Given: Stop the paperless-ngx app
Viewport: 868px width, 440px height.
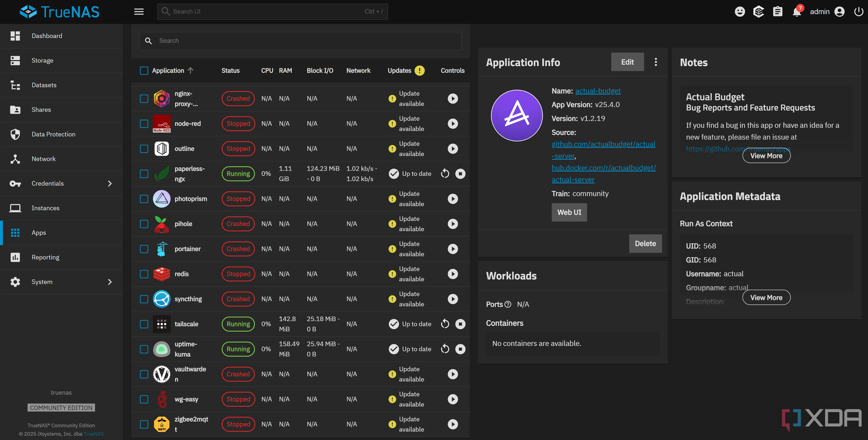Looking at the screenshot, I should pyautogui.click(x=460, y=174).
